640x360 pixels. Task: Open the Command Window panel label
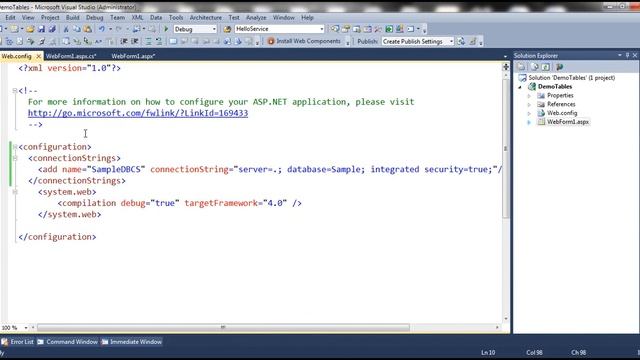(72, 342)
